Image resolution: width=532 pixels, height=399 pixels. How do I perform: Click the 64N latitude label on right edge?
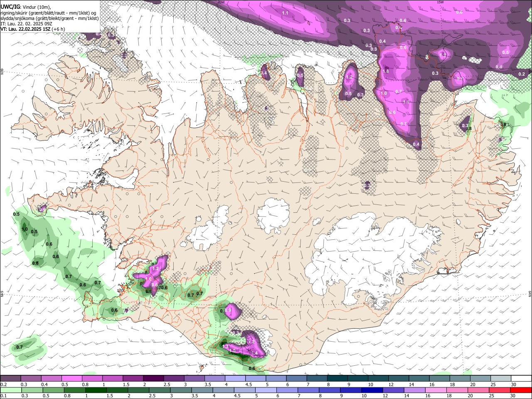[x=530, y=293]
